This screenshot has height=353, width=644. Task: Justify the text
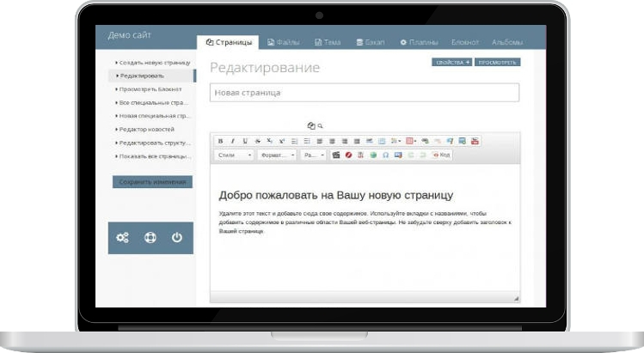tap(357, 141)
